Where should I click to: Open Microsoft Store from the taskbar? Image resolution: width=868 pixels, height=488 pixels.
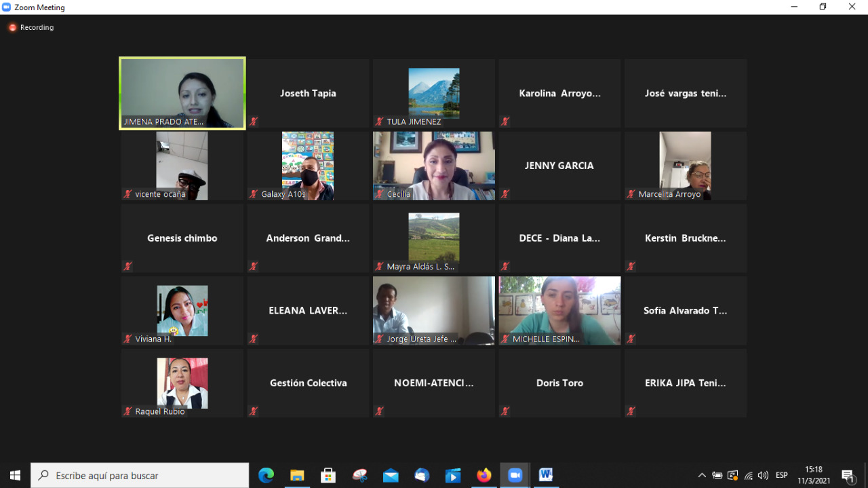[x=328, y=476]
